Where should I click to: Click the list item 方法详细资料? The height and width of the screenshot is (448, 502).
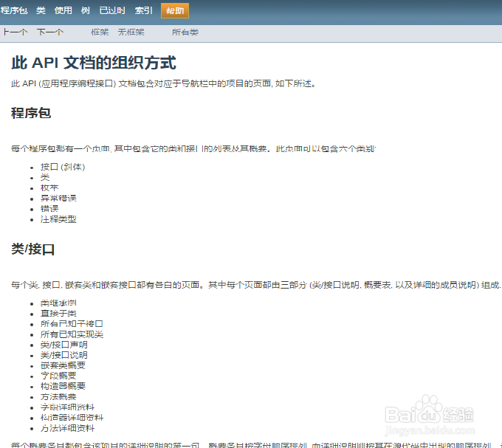coord(67,428)
